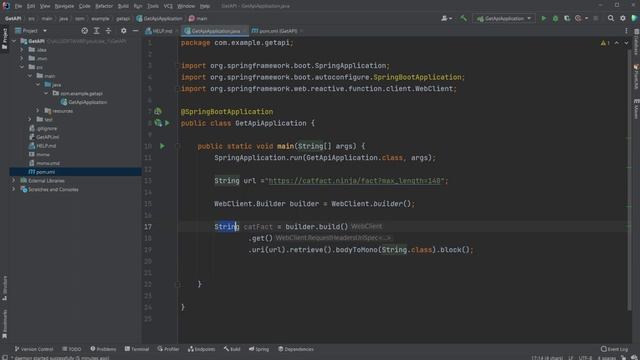640x360 pixels.
Task: Expand the resources folder
Action: [x=38, y=111]
